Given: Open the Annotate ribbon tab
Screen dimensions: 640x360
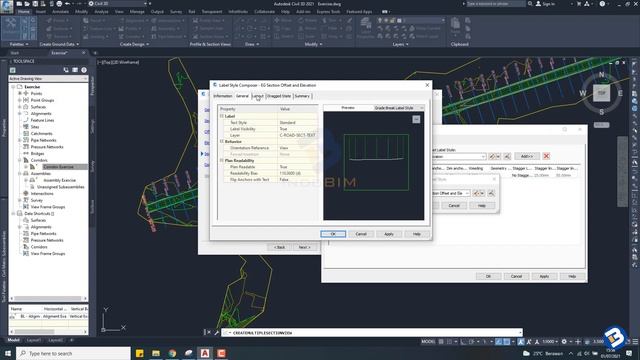Looking at the screenshot, I should coord(60,12).
